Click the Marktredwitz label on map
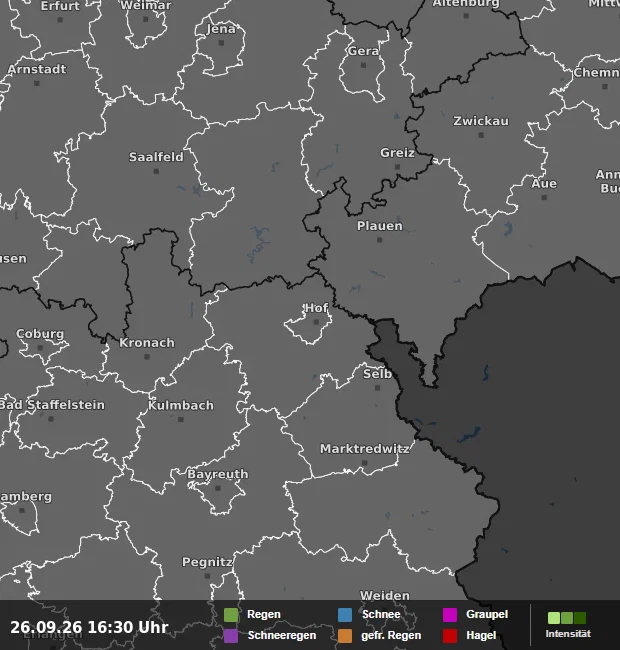The width and height of the screenshot is (620, 650). (x=365, y=449)
